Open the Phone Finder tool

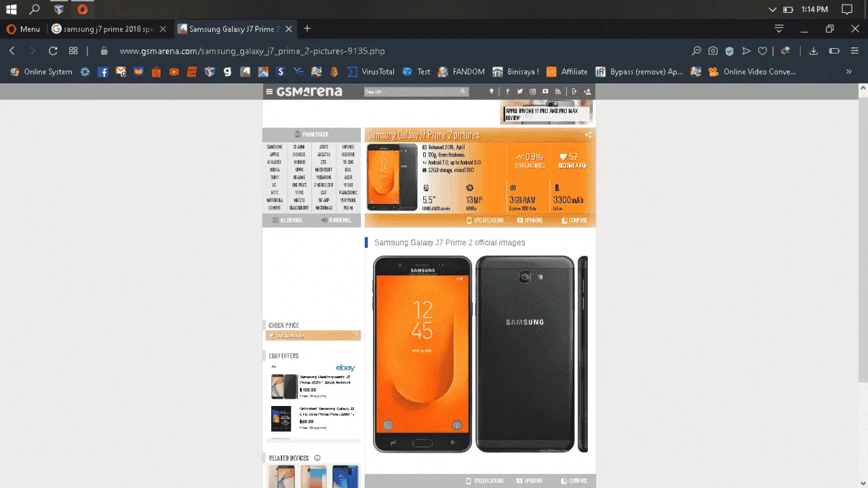click(x=312, y=135)
